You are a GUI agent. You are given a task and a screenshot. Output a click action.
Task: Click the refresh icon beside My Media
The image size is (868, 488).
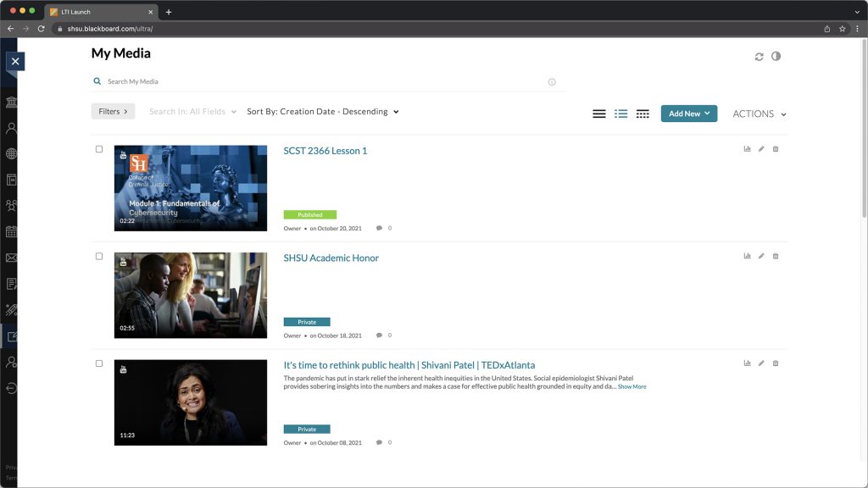pos(759,57)
